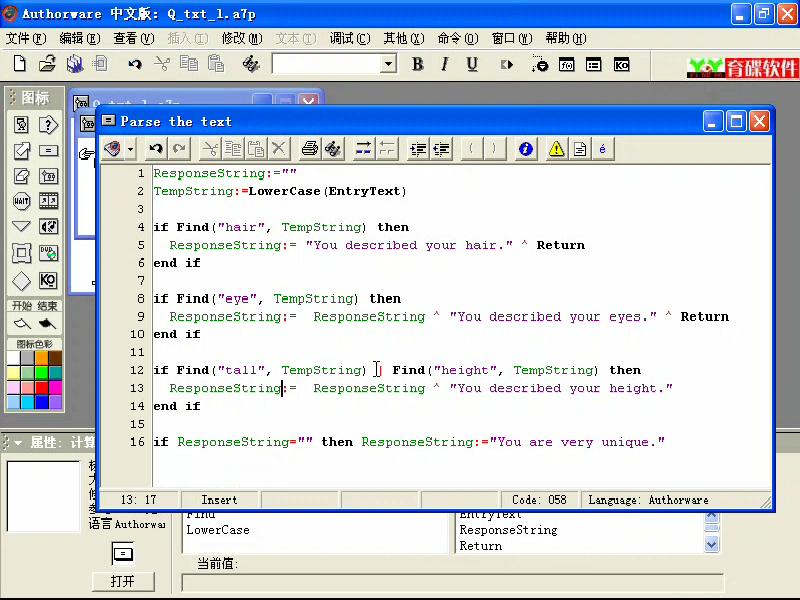This screenshot has width=800, height=600.
Task: Pick the white Start flag
Action: click(x=22, y=323)
